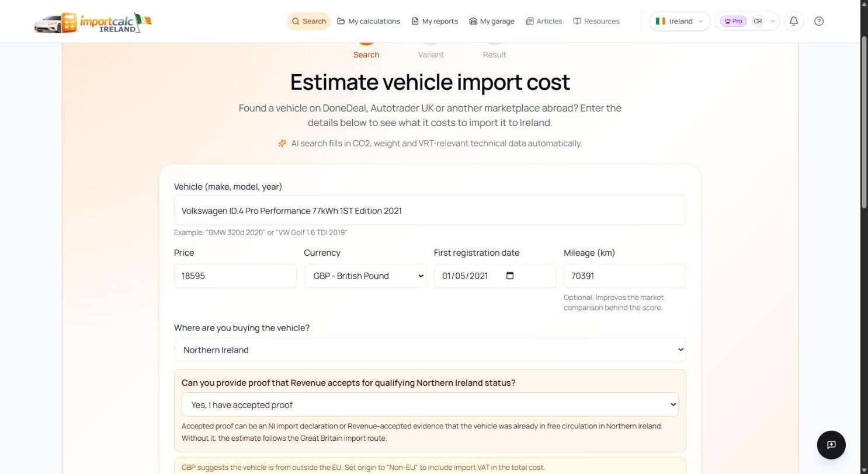Click the book icon beside Resources

[x=577, y=21]
